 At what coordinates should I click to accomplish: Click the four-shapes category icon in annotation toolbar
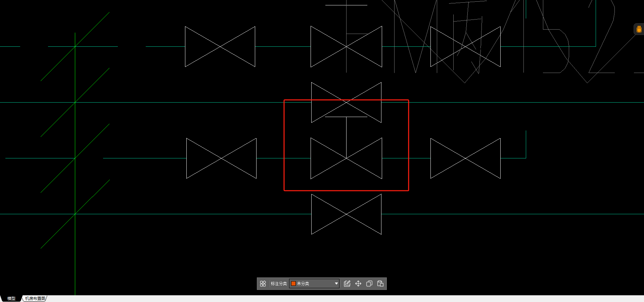[x=263, y=284]
